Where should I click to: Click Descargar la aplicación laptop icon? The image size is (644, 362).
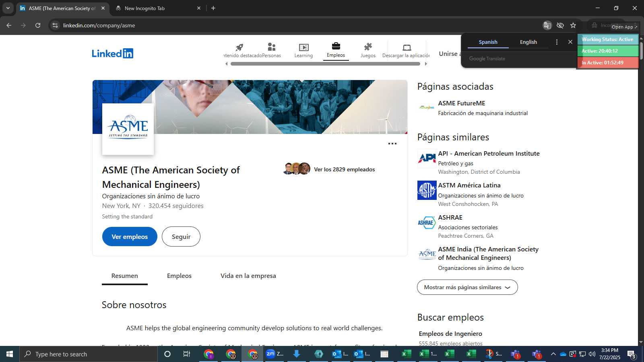tap(407, 50)
